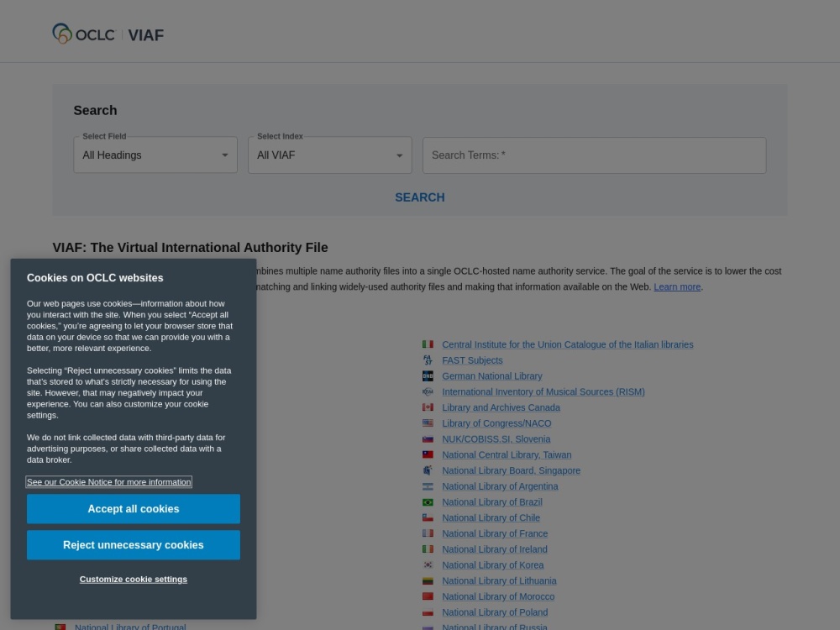Open National Library of Lithuania link

pyautogui.click(x=499, y=580)
